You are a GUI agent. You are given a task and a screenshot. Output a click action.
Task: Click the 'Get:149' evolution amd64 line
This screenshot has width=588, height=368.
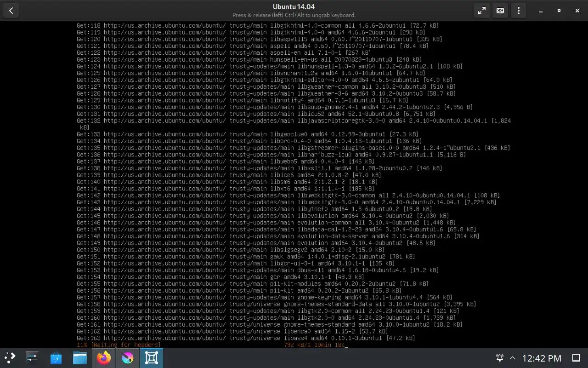pyautogui.click(x=256, y=243)
